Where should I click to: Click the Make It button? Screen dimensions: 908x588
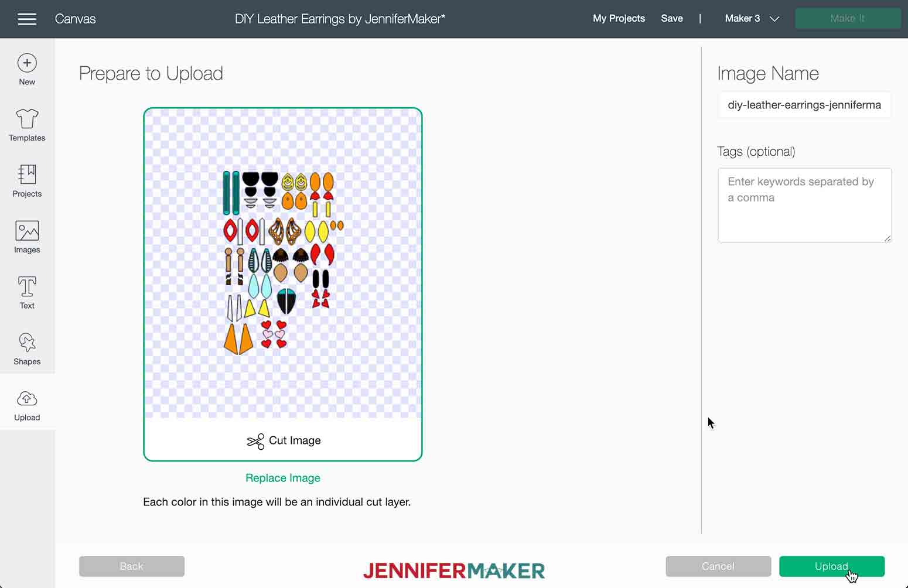pos(848,19)
